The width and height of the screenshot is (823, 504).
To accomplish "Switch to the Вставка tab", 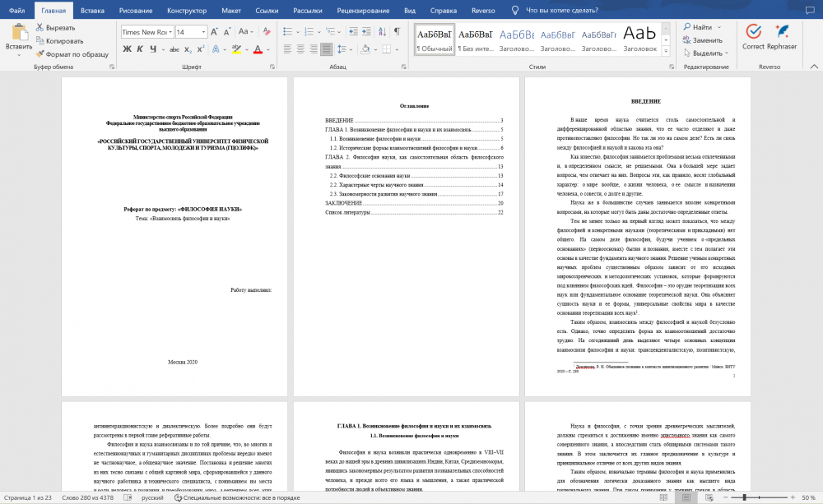I will pyautogui.click(x=92, y=10).
